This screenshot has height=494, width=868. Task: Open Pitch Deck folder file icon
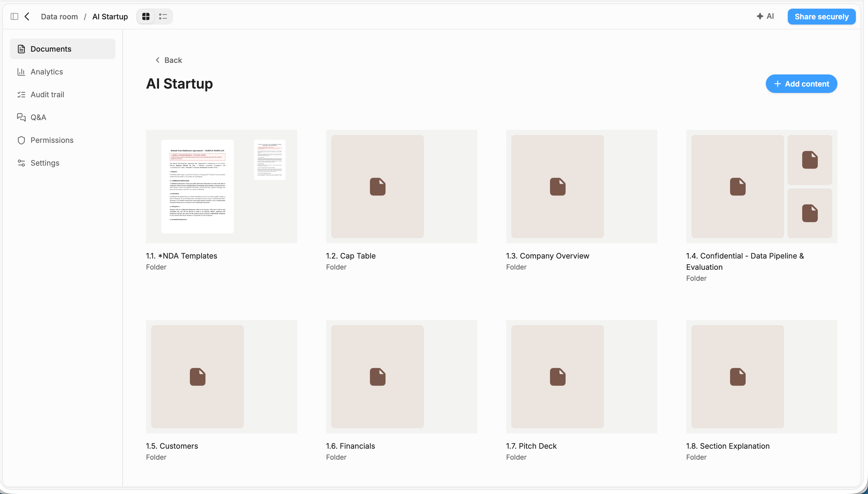pos(558,377)
